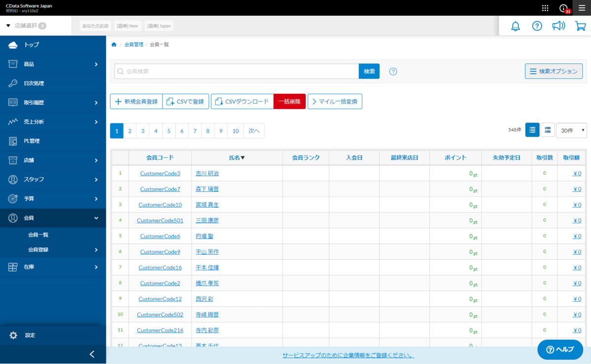Image resolution: width=591 pixels, height=364 pixels.
Task: Expand the 予算 submenu chevron
Action: [96, 199]
